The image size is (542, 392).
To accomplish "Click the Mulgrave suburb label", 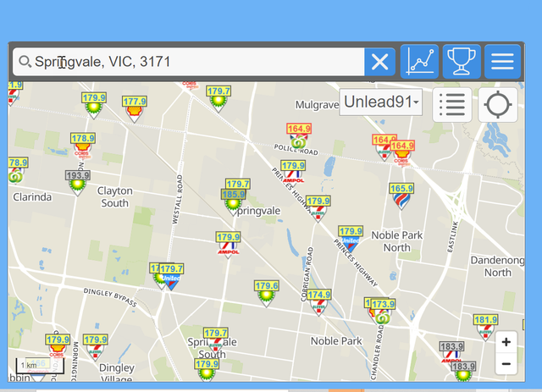I will [x=317, y=105].
